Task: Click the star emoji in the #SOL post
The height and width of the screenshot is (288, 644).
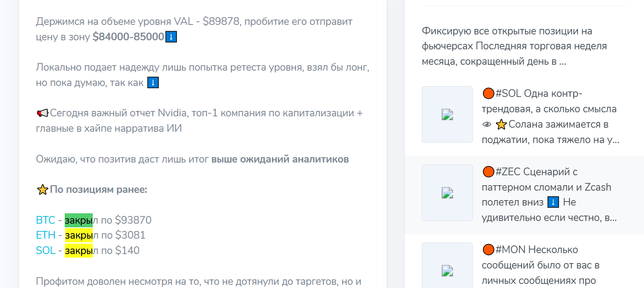Action: click(x=501, y=124)
